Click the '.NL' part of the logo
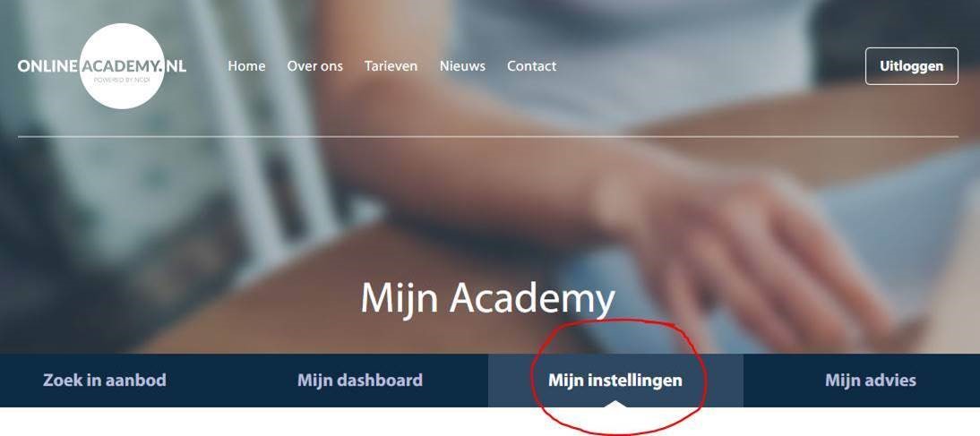The image size is (980, 436). coord(176,66)
